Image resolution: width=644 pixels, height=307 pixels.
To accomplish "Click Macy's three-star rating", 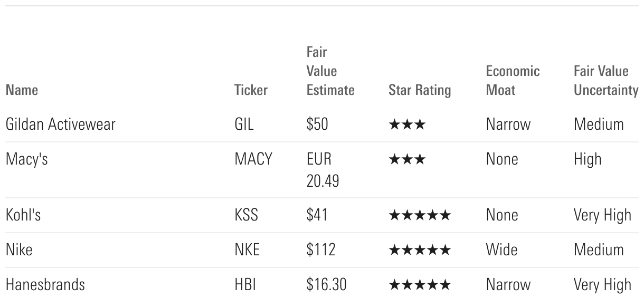I will click(x=406, y=160).
